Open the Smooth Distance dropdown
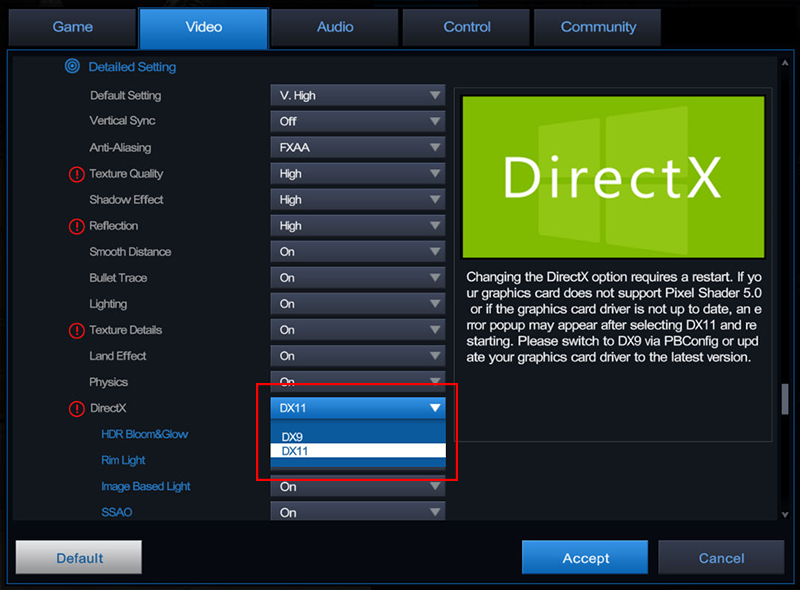 coord(358,252)
